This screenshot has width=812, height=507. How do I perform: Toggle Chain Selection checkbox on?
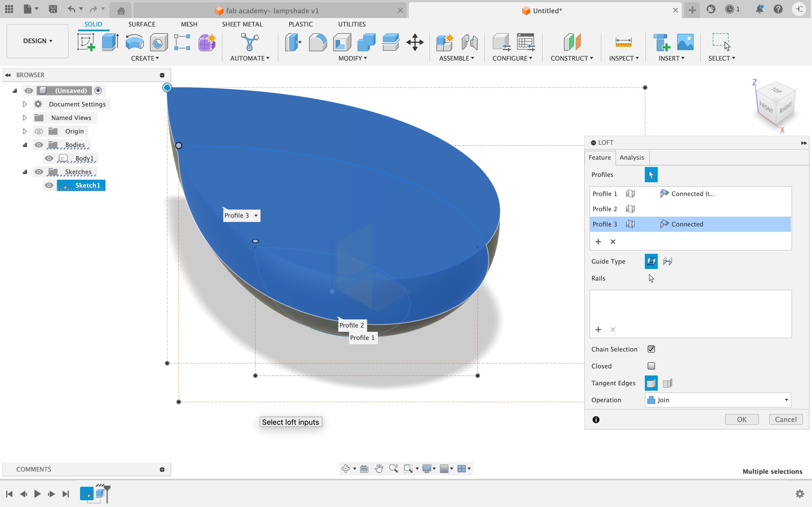point(651,349)
